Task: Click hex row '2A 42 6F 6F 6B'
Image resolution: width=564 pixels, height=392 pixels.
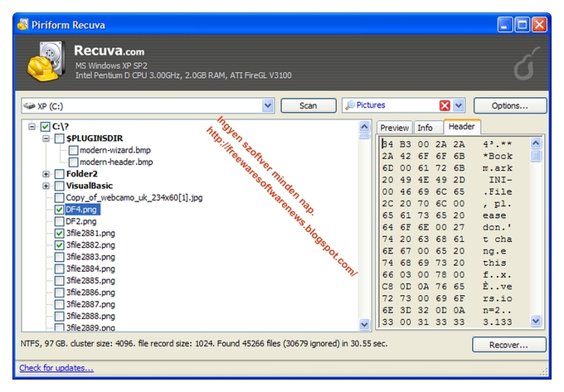Action: [x=423, y=157]
